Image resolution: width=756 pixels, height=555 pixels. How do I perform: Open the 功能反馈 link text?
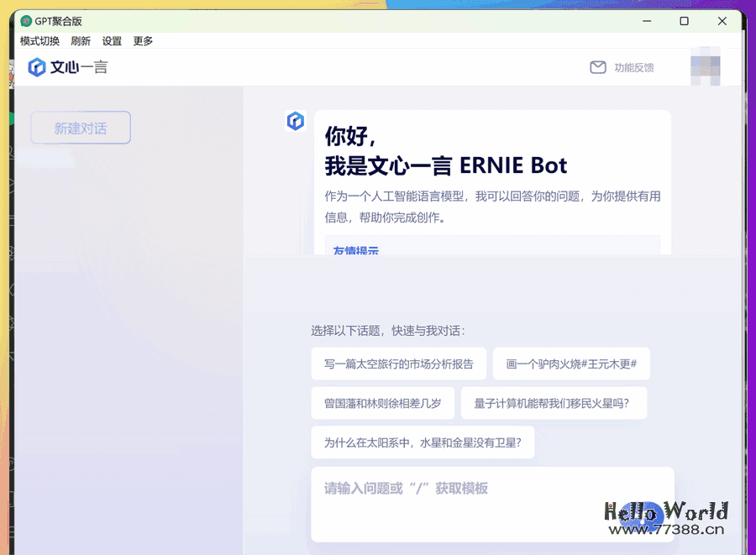[x=634, y=68]
